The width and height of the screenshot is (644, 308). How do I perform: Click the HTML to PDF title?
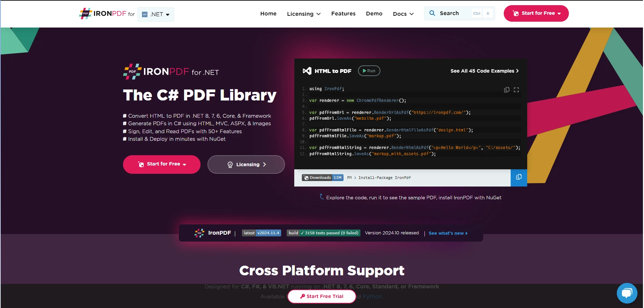point(333,71)
